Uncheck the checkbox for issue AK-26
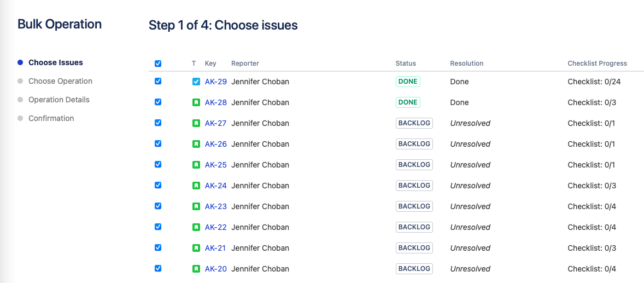 [x=158, y=144]
